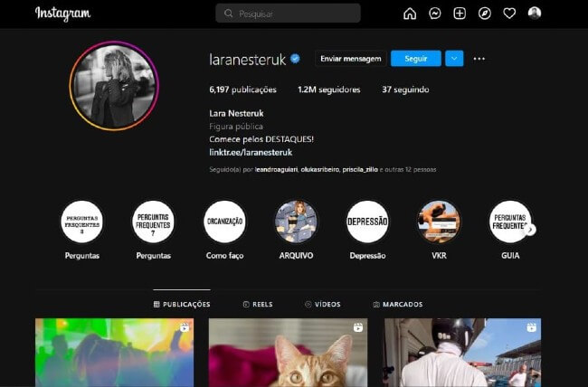Open the colorful party crowd reel post

114,353
